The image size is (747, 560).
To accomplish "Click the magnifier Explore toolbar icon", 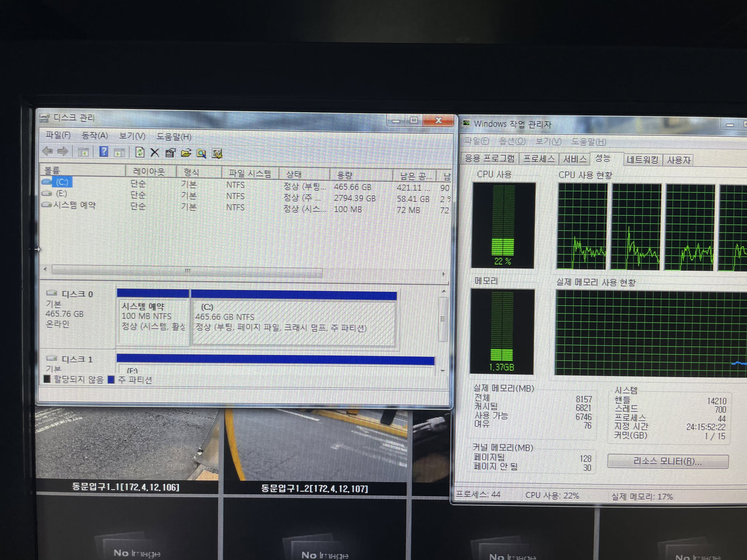I will (201, 153).
